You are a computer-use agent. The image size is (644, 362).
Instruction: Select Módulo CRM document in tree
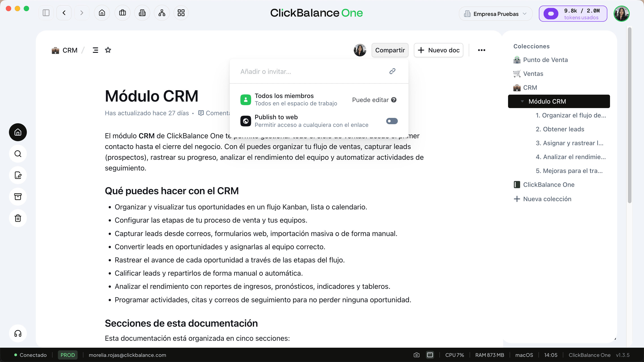pos(559,101)
